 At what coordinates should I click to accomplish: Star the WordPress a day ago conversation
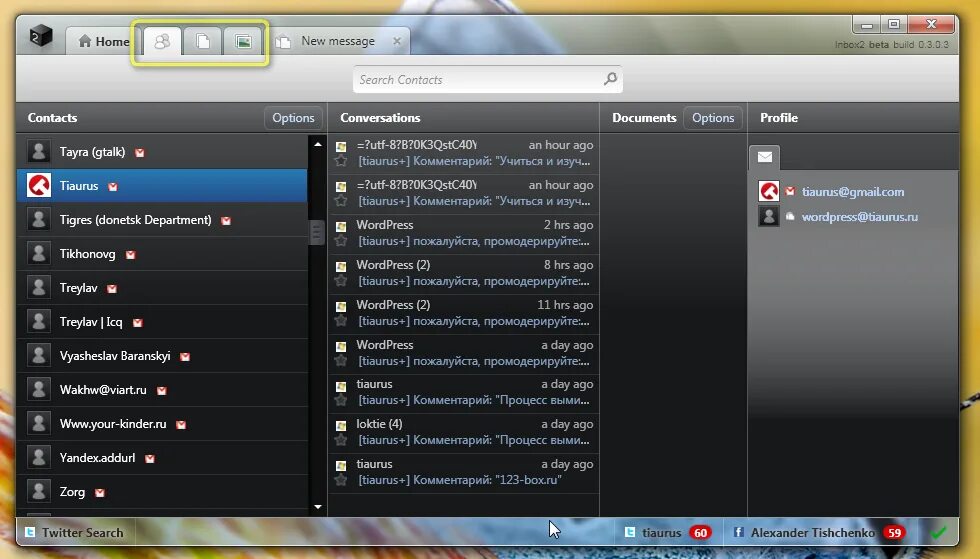click(341, 361)
